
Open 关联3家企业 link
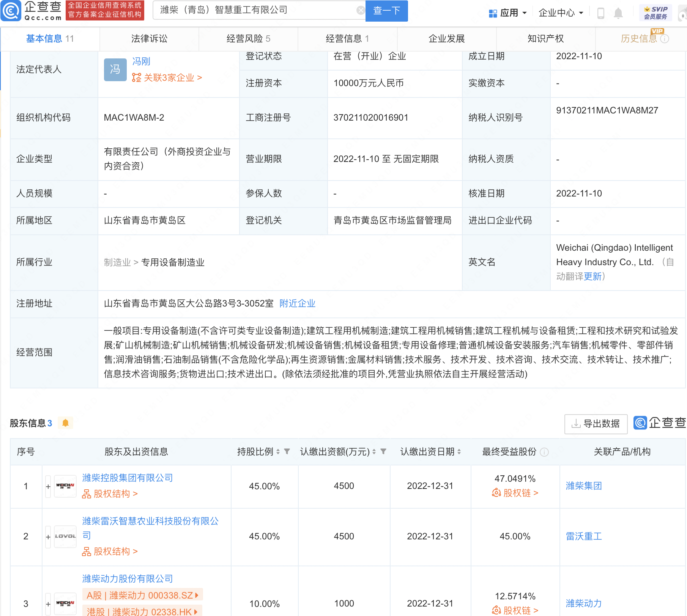pyautogui.click(x=167, y=78)
